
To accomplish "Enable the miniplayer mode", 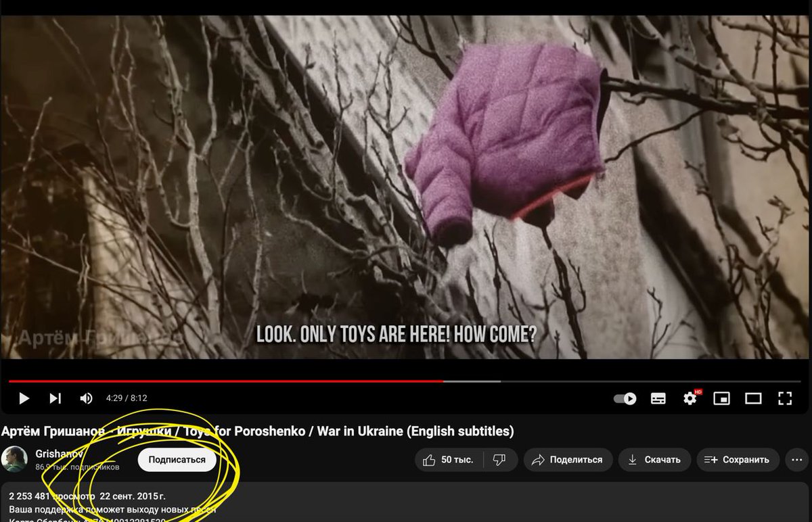I will coord(722,398).
